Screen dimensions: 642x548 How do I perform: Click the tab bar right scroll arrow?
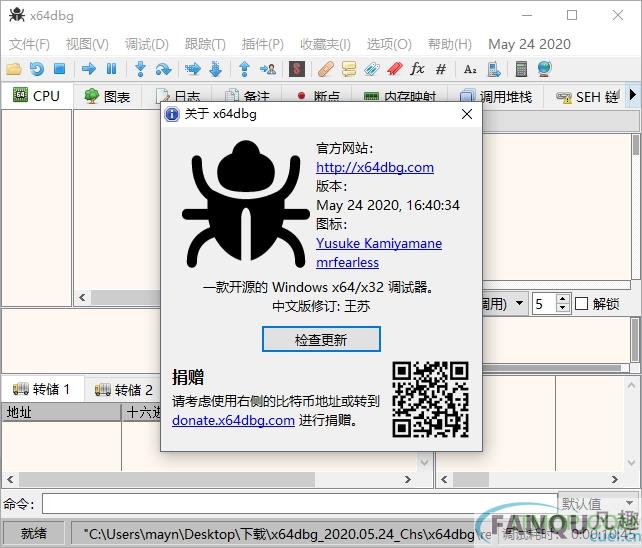[633, 95]
